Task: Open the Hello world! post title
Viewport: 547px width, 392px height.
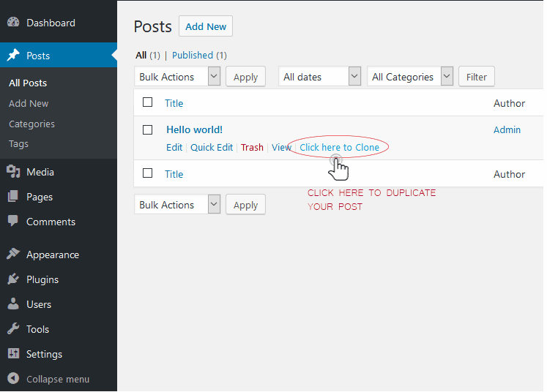Action: coord(194,129)
